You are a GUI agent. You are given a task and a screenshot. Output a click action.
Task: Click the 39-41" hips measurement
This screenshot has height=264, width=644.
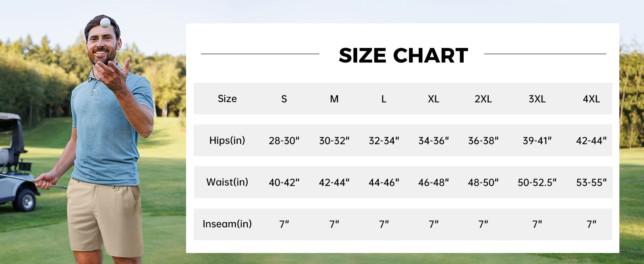537,141
